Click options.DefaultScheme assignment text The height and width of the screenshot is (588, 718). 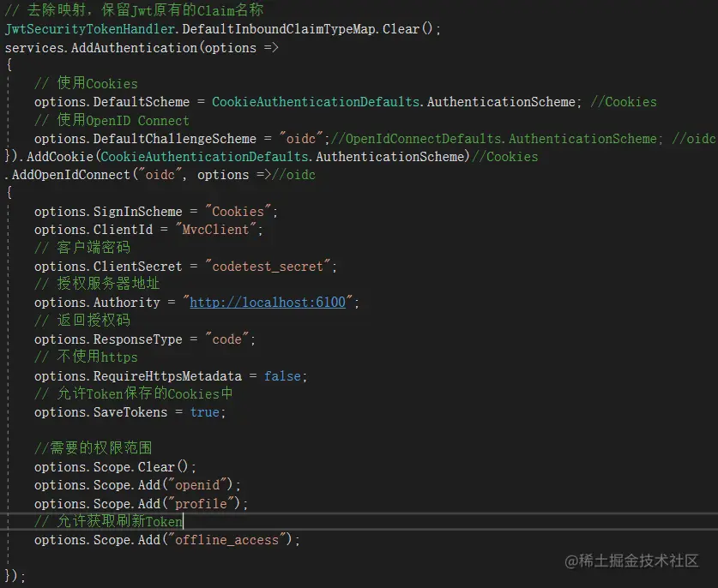(x=112, y=102)
